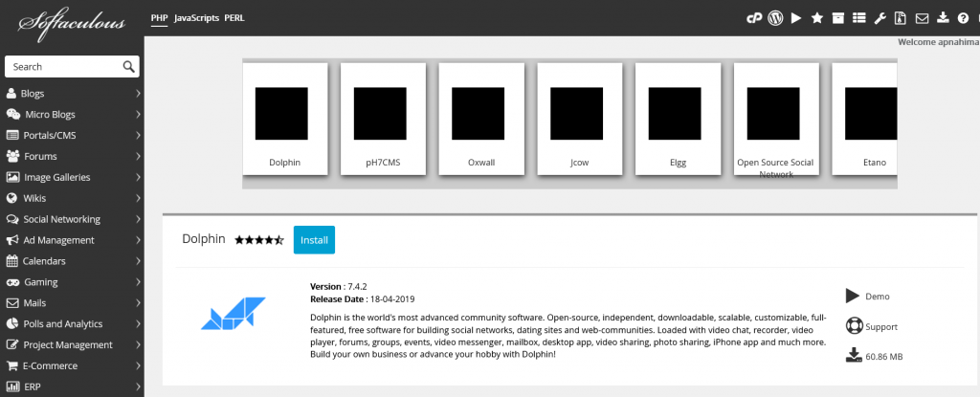
Task: Click the Mails envelope icon in sidebar
Action: point(11,303)
